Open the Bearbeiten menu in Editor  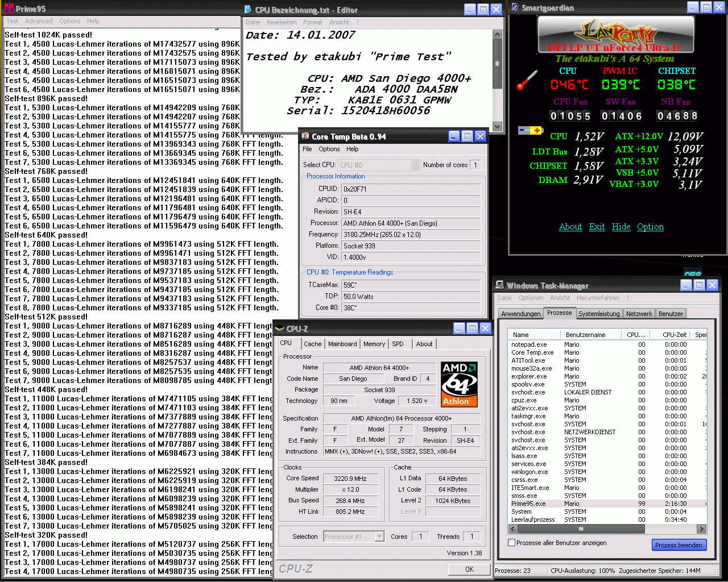click(x=282, y=22)
